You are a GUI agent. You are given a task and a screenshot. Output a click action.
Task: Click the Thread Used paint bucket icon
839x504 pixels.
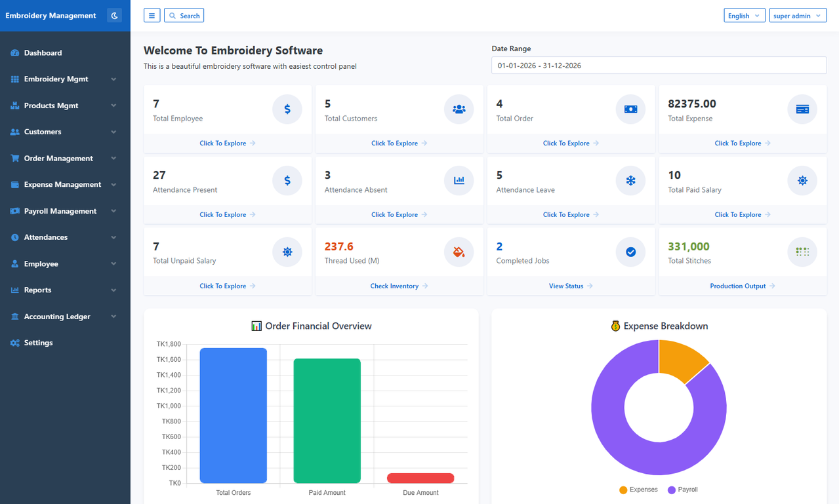click(x=459, y=252)
